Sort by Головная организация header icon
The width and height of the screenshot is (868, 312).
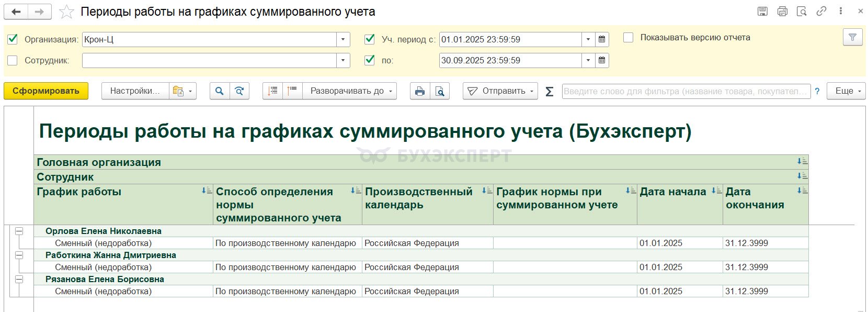coord(802,161)
